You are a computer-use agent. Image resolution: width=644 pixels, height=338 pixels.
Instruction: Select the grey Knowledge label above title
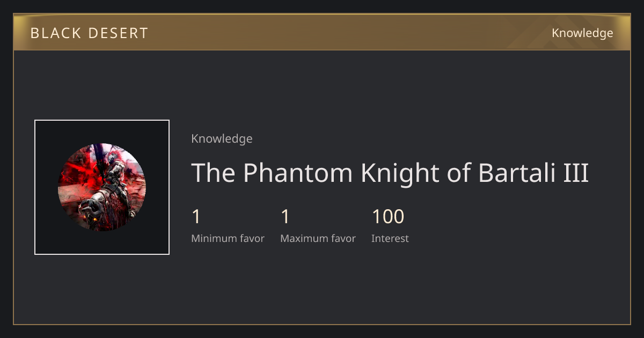point(222,139)
